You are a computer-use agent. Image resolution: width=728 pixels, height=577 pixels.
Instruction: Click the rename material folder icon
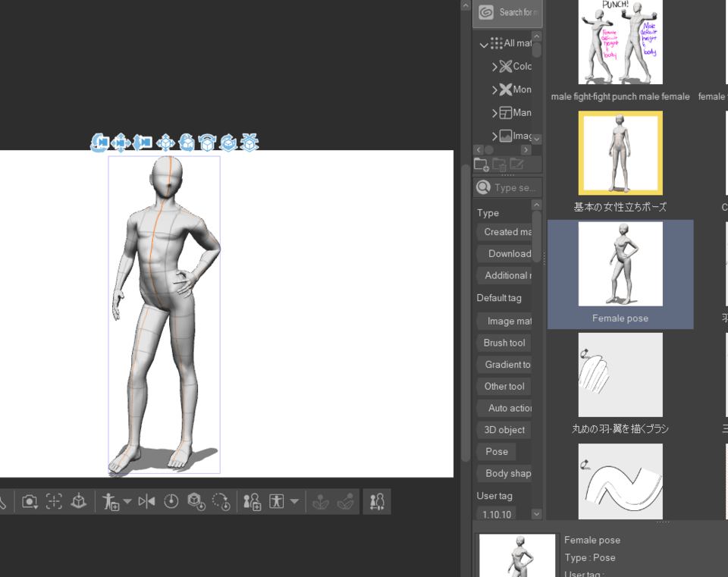(516, 164)
